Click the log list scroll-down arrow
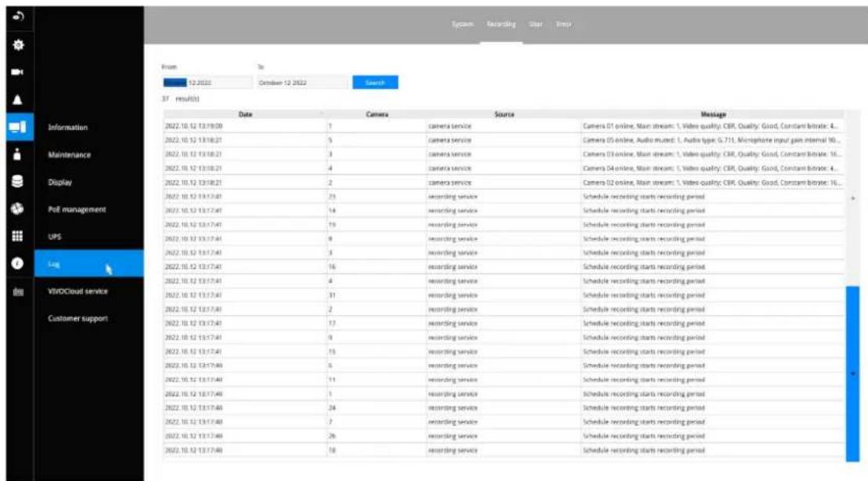The image size is (868, 481). 853,374
